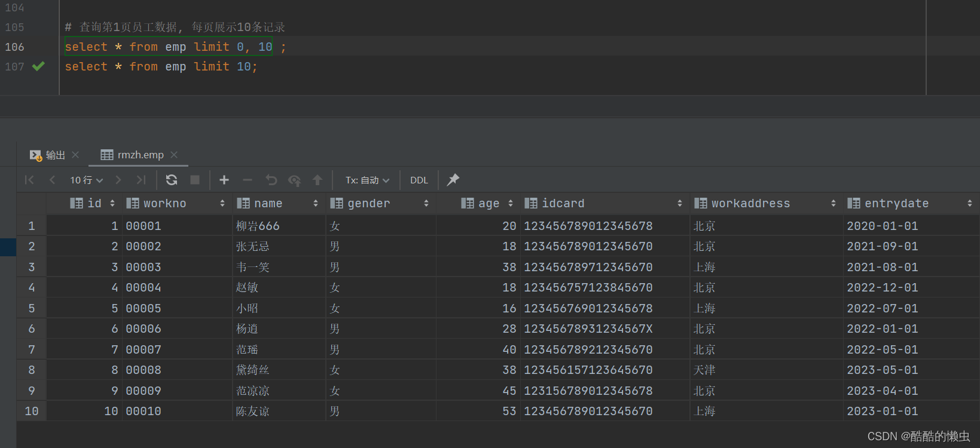Viewport: 980px width, 448px height.
Task: Click the green checkmark gutter icon on line 107
Action: tap(38, 66)
